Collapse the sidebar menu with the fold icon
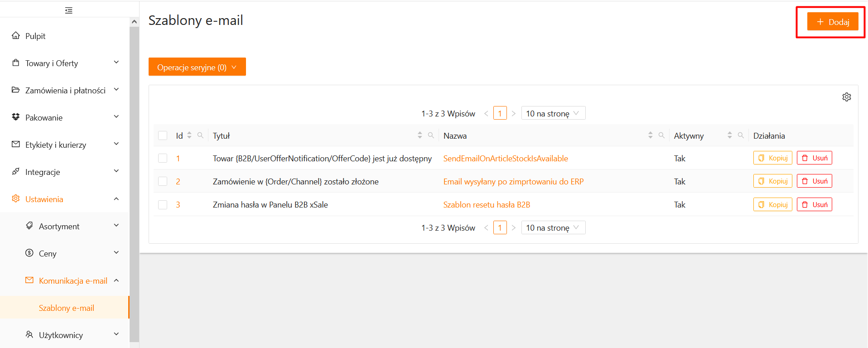The height and width of the screenshot is (348, 868). [x=69, y=10]
